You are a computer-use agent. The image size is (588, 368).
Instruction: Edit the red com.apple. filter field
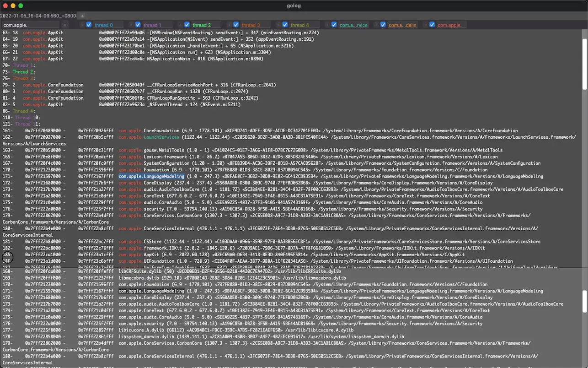[451, 25]
